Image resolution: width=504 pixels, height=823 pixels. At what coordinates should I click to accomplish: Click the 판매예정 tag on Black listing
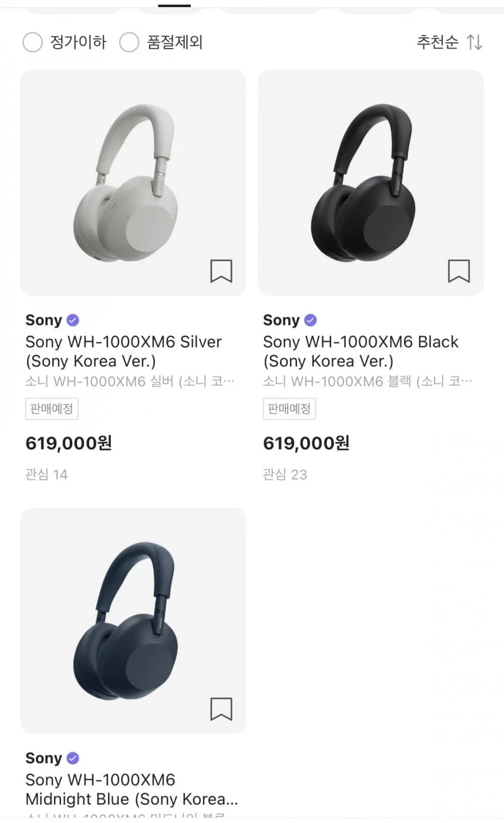(x=289, y=409)
